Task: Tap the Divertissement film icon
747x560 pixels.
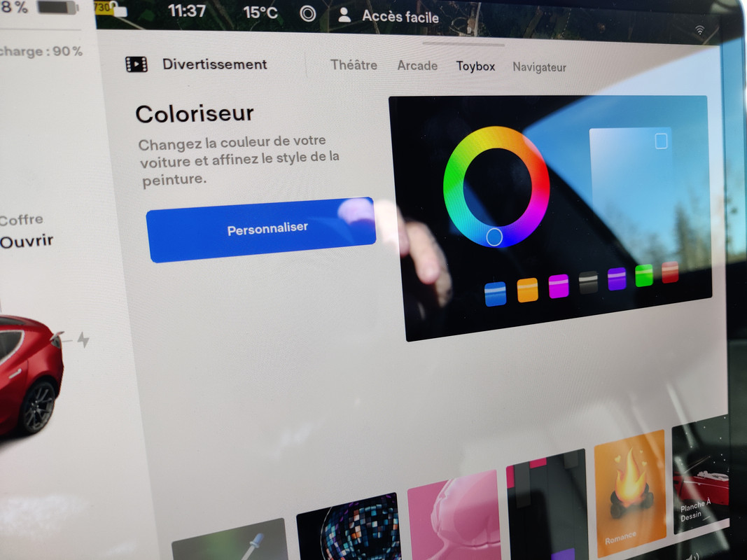Action: point(137,64)
